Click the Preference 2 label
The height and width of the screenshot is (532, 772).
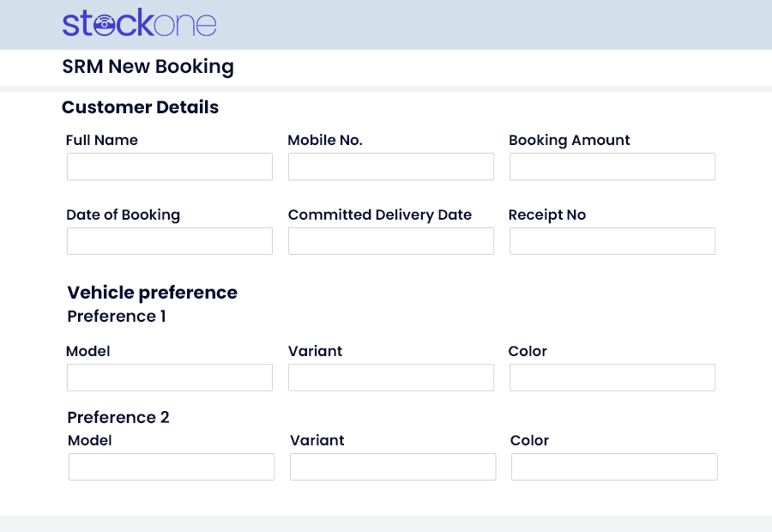tap(118, 418)
